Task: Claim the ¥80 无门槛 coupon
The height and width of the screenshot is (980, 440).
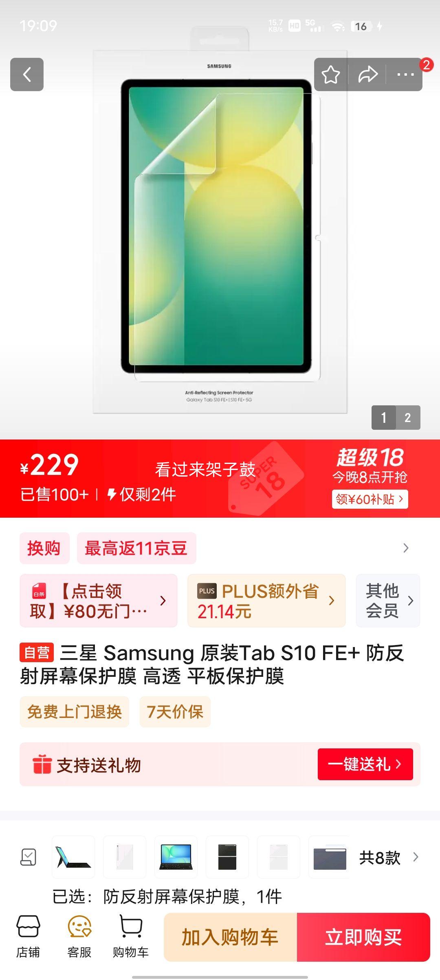Action: coord(99,601)
